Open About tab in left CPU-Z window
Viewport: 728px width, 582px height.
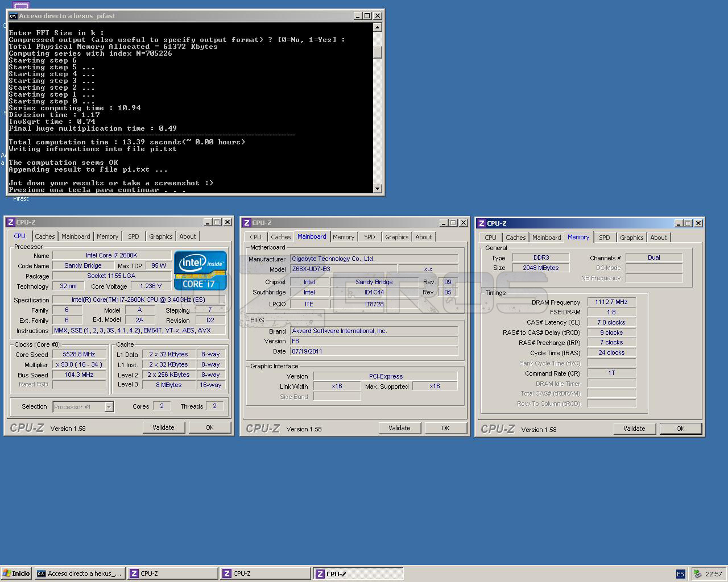point(187,236)
